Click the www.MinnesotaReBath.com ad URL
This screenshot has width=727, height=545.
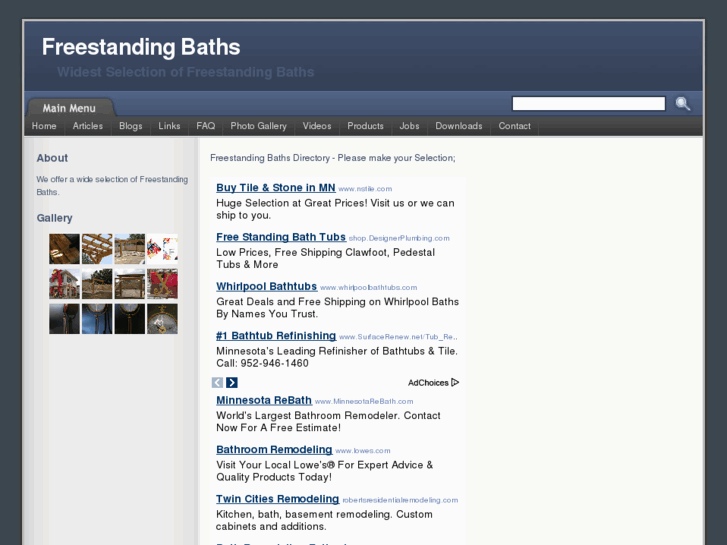pos(364,402)
